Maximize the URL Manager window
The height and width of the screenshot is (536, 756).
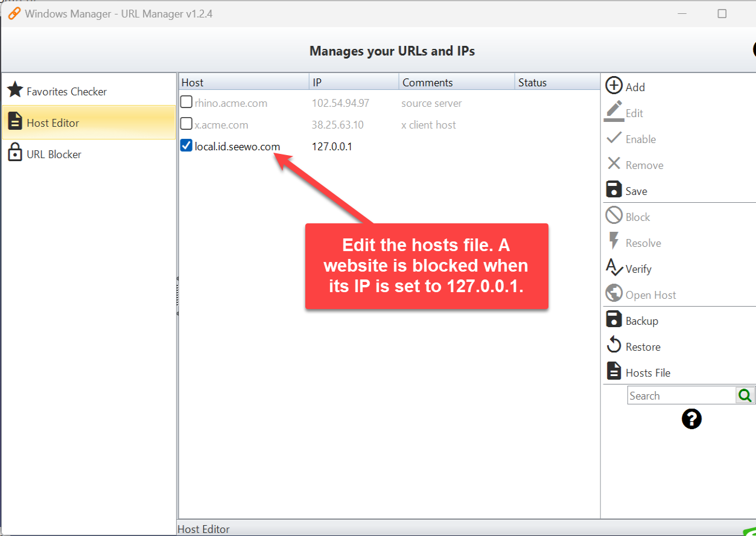tap(722, 13)
